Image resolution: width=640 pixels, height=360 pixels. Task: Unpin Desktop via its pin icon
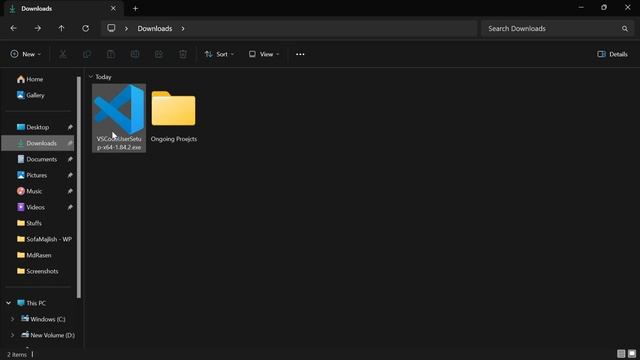coord(70,127)
